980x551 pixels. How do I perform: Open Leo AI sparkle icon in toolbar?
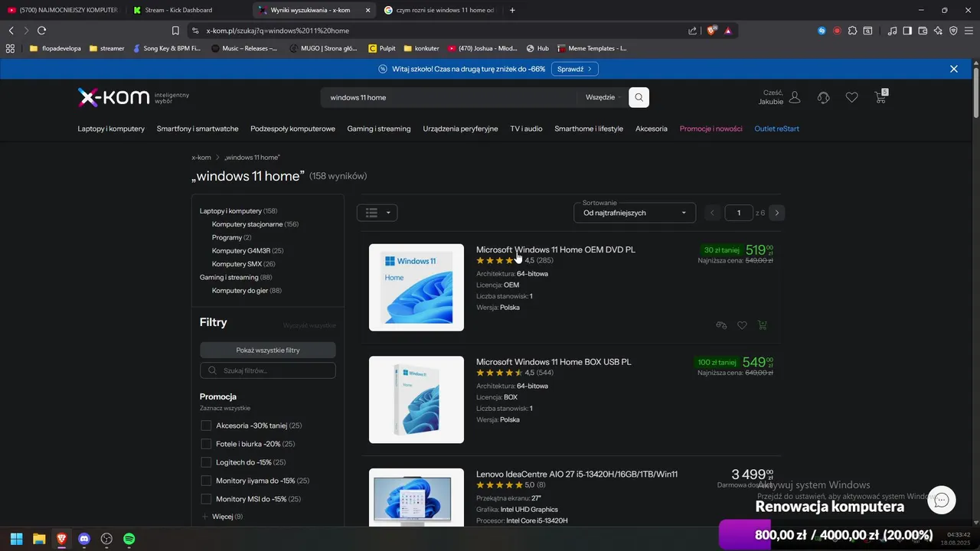[x=938, y=31]
